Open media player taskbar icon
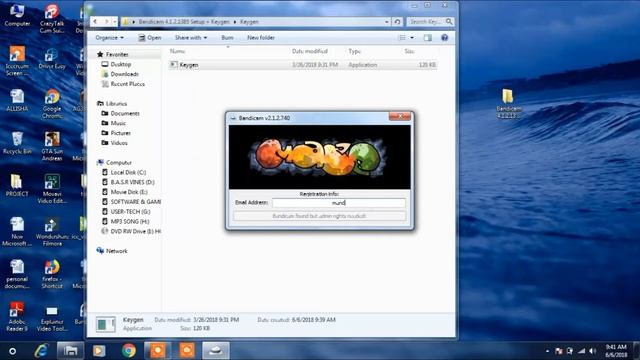 99,351
